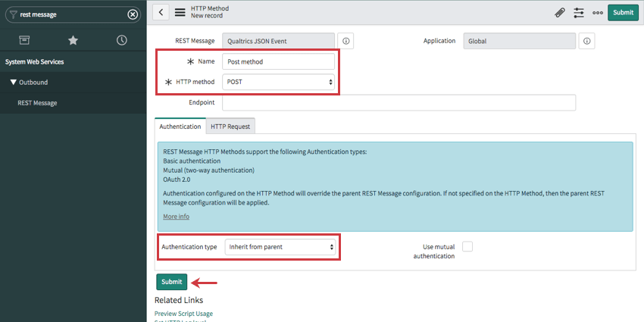The width and height of the screenshot is (644, 322).
Task: Show info for REST Message reference
Action: [x=345, y=41]
